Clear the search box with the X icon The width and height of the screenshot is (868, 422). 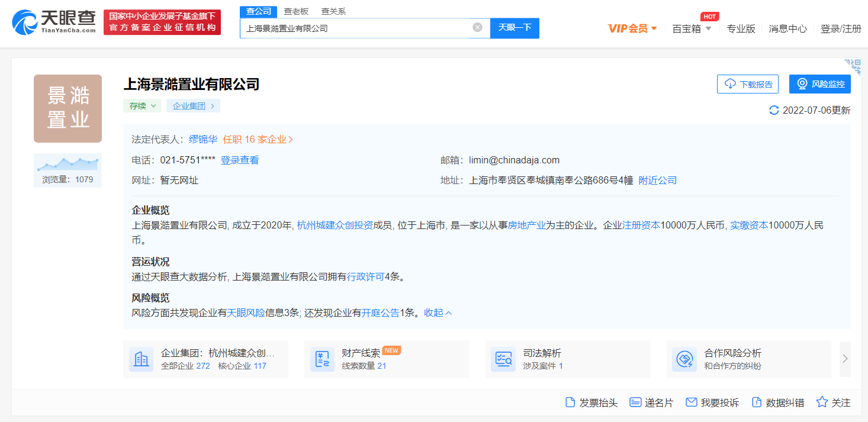click(477, 27)
